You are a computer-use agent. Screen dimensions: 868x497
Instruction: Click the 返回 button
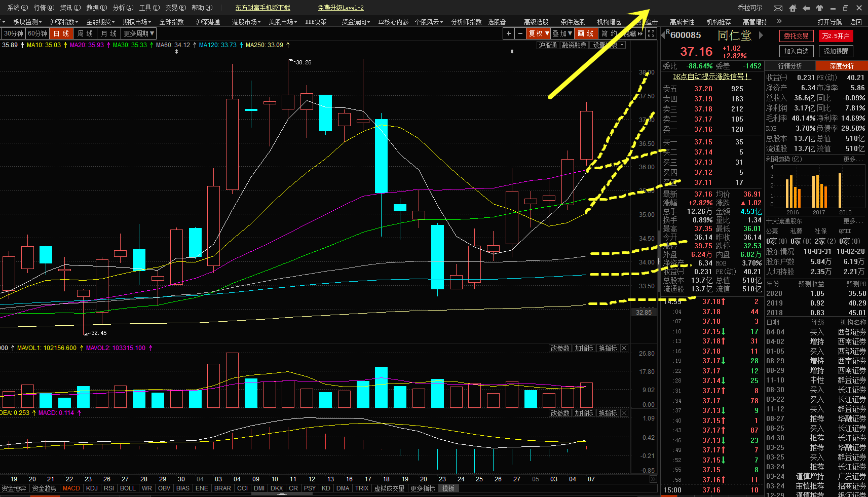tap(856, 22)
